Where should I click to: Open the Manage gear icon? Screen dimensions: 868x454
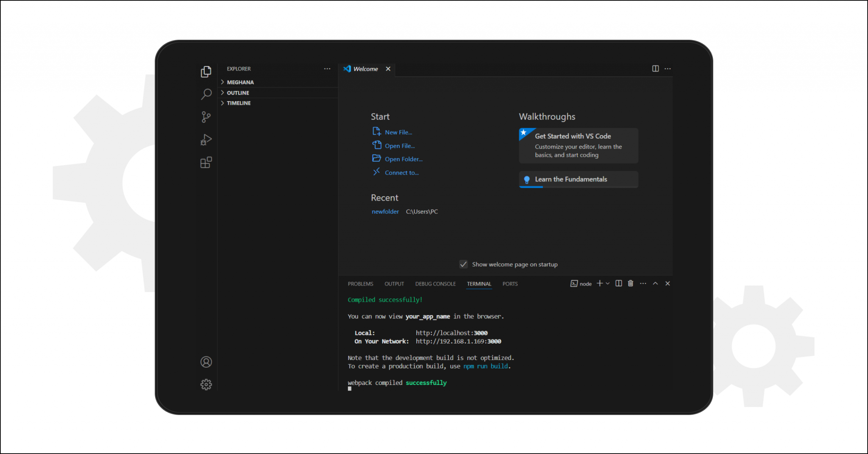coord(206,385)
